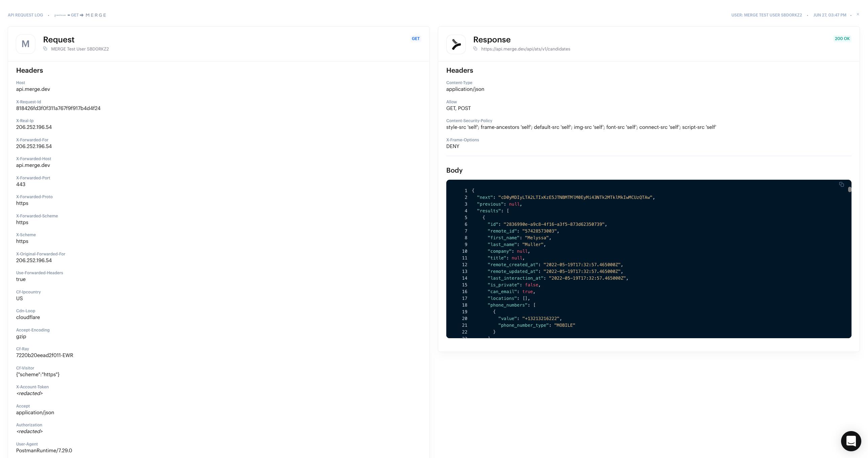Click USER: MERGE TEST USER SBD0RKZ2 label
Screen dimensions: 868x458
(766, 15)
